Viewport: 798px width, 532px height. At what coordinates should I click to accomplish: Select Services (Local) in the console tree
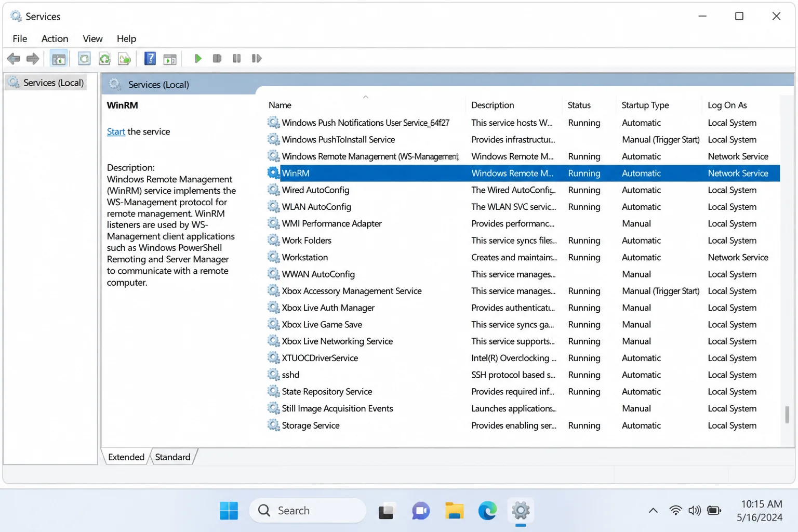[46, 83]
